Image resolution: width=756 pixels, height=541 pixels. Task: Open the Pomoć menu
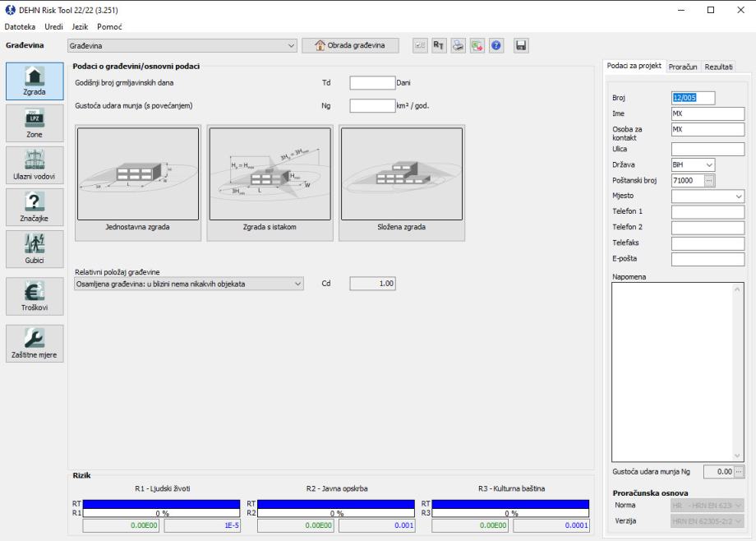coord(109,26)
